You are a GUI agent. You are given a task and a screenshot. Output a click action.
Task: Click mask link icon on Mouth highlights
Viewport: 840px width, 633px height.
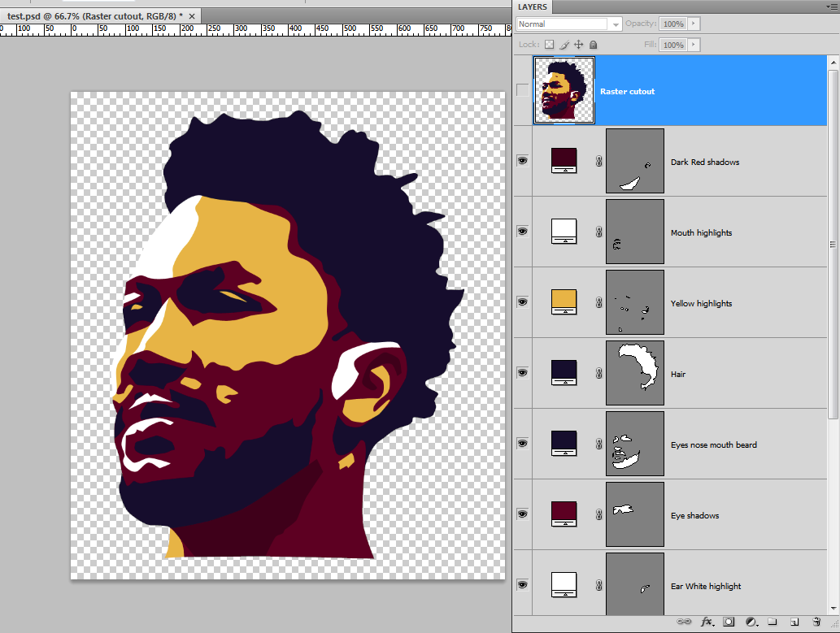point(599,232)
